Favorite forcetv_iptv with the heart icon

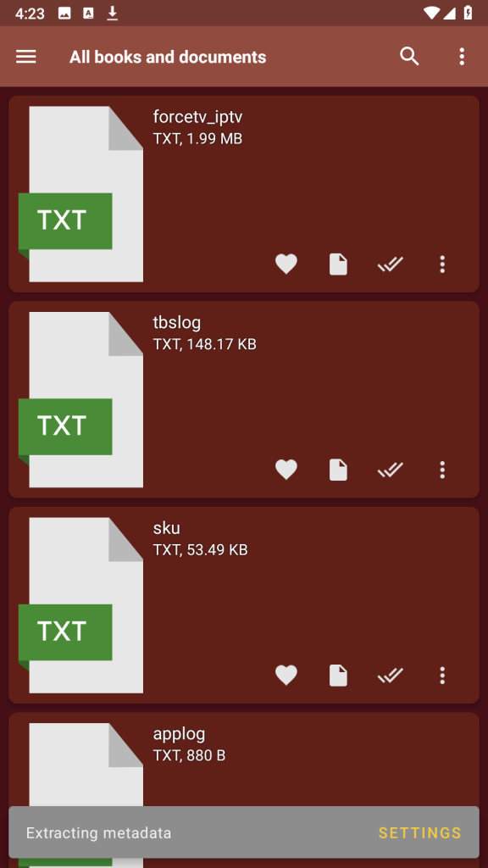pyautogui.click(x=286, y=264)
